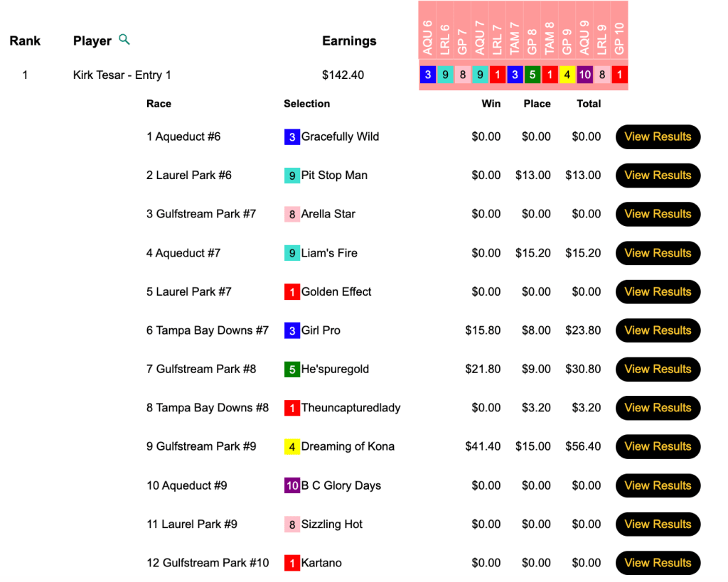
Task: Select the AQU 6 column header
Action: coord(427,38)
